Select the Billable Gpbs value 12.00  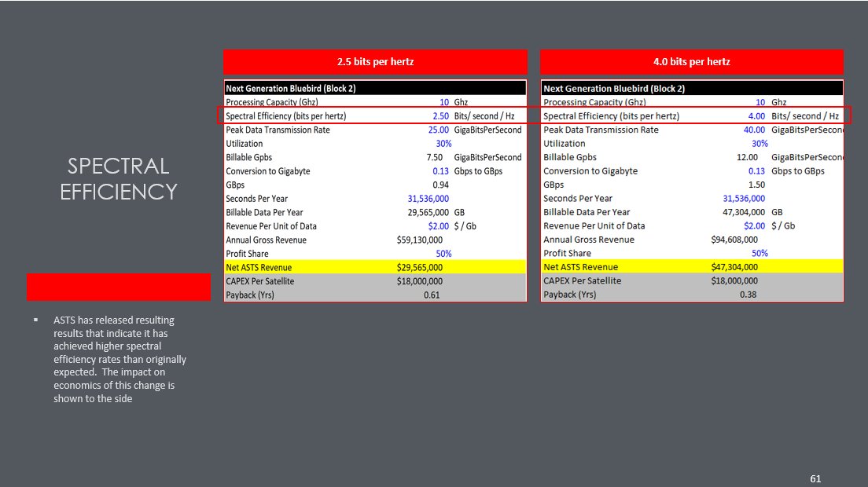(748, 158)
